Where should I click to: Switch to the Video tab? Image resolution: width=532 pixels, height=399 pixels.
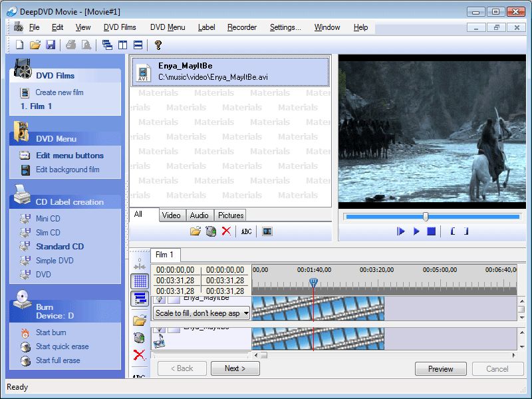172,215
